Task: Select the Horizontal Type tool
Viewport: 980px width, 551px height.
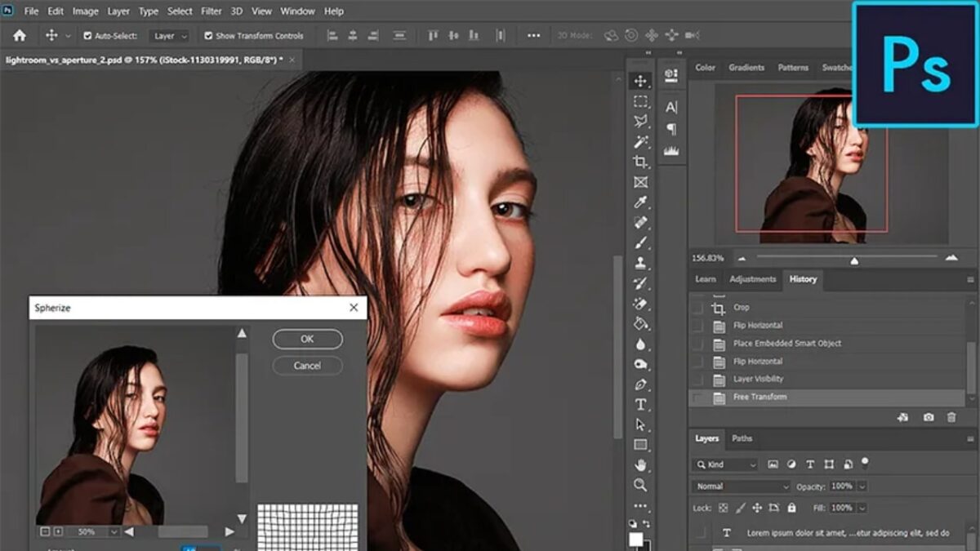Action: 641,405
